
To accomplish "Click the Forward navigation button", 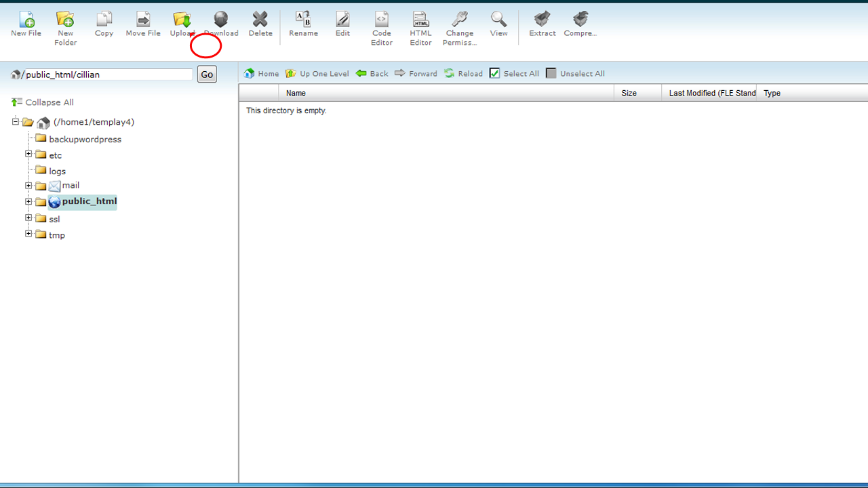I will (416, 73).
